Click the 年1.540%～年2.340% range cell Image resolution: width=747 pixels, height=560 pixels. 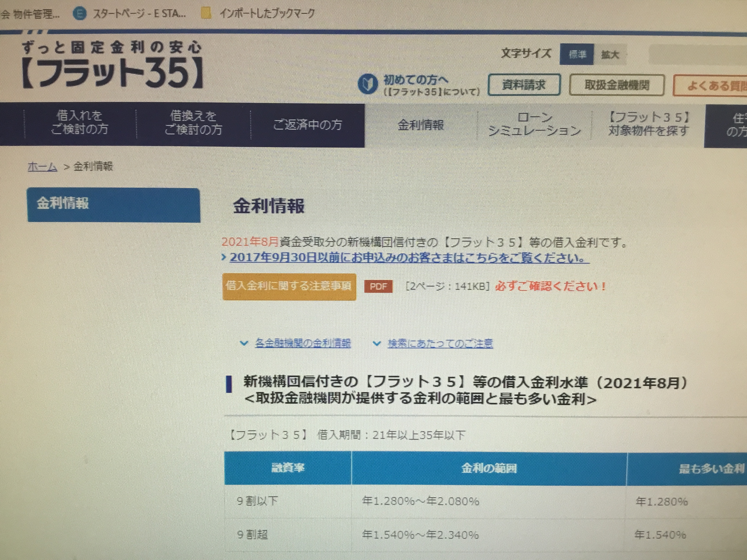[420, 535]
